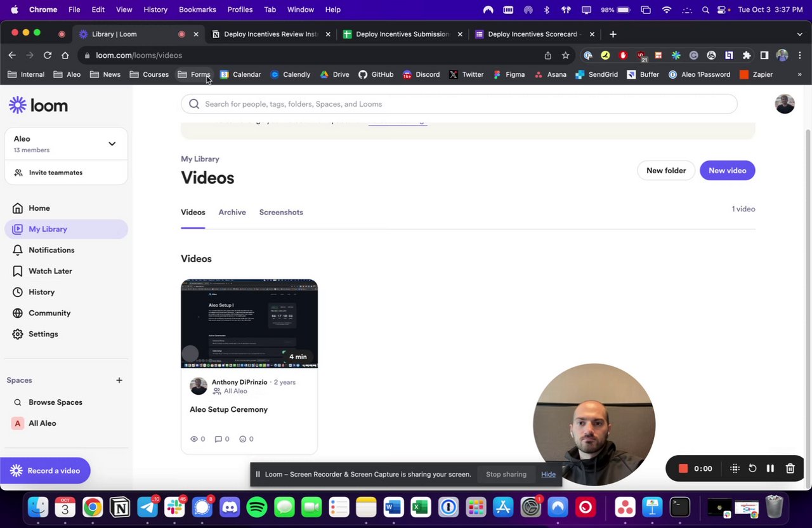Click the Loom logo
The image size is (812, 528).
38,105
